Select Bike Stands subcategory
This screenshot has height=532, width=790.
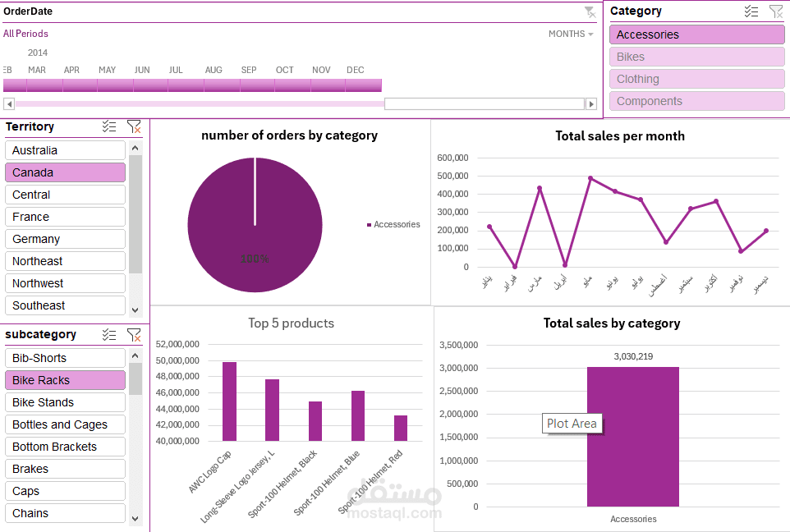[65, 402]
